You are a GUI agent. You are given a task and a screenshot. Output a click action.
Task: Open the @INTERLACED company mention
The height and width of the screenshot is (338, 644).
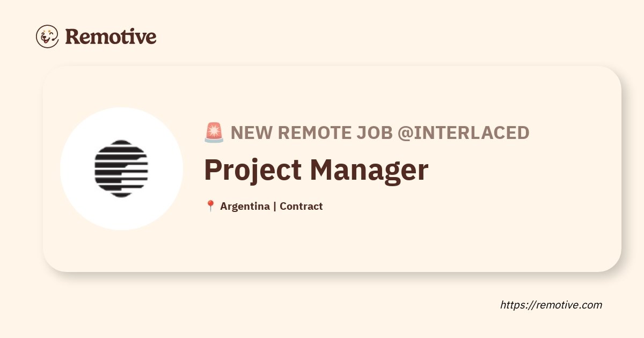[x=463, y=133]
